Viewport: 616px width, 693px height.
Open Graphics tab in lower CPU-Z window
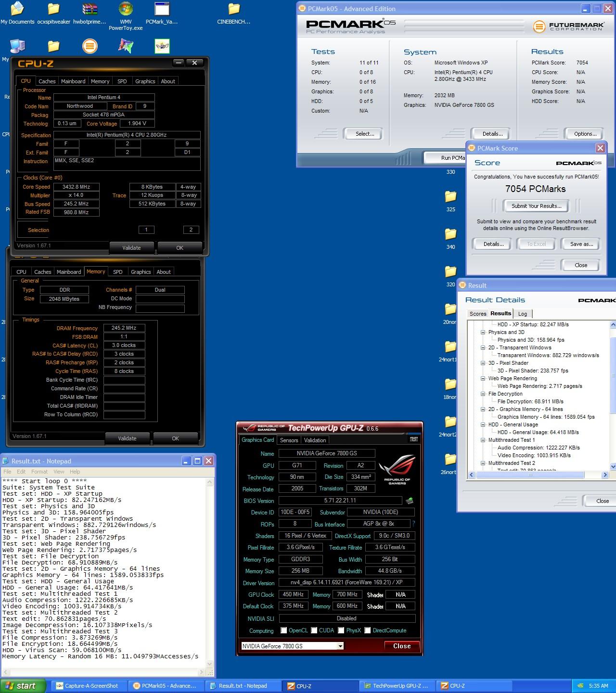(141, 272)
